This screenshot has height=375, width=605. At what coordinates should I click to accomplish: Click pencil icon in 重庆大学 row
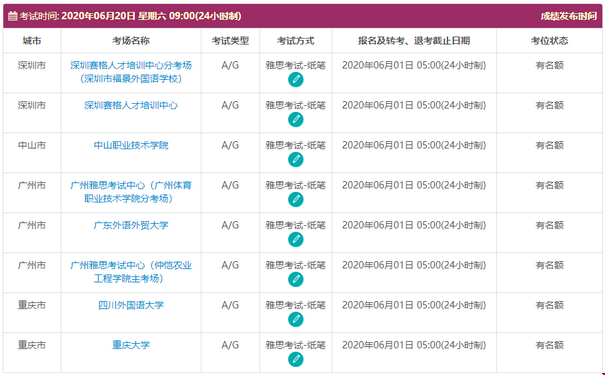(x=296, y=360)
